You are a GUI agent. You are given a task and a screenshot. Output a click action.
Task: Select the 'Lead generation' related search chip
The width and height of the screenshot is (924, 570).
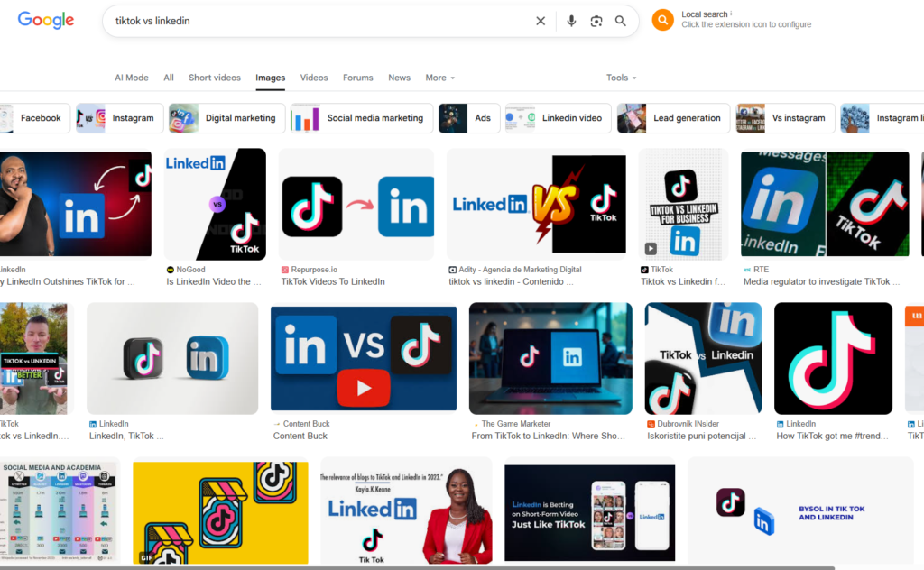(x=672, y=118)
